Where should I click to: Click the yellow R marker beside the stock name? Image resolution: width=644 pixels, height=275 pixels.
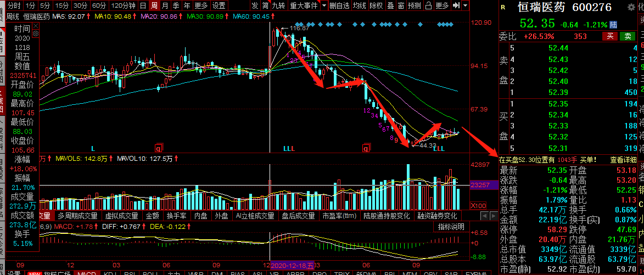pos(503,8)
